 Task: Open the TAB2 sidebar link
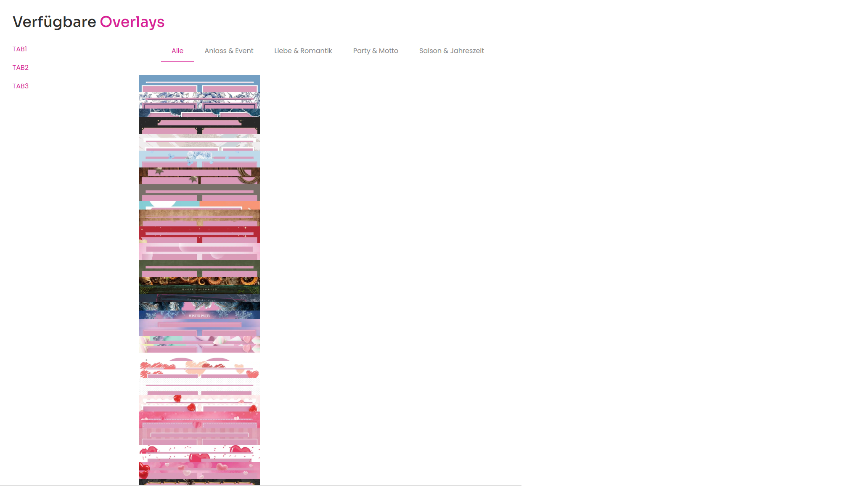pyautogui.click(x=21, y=68)
